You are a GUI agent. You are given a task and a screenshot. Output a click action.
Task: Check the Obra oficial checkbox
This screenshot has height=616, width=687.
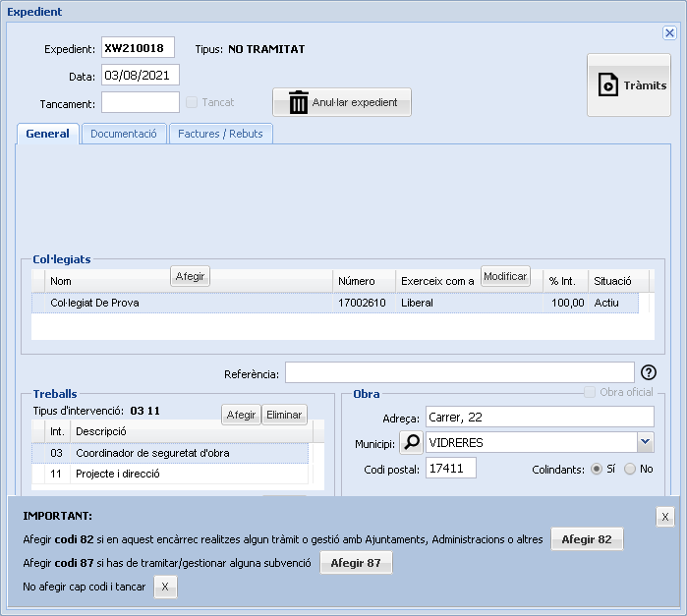pyautogui.click(x=590, y=392)
